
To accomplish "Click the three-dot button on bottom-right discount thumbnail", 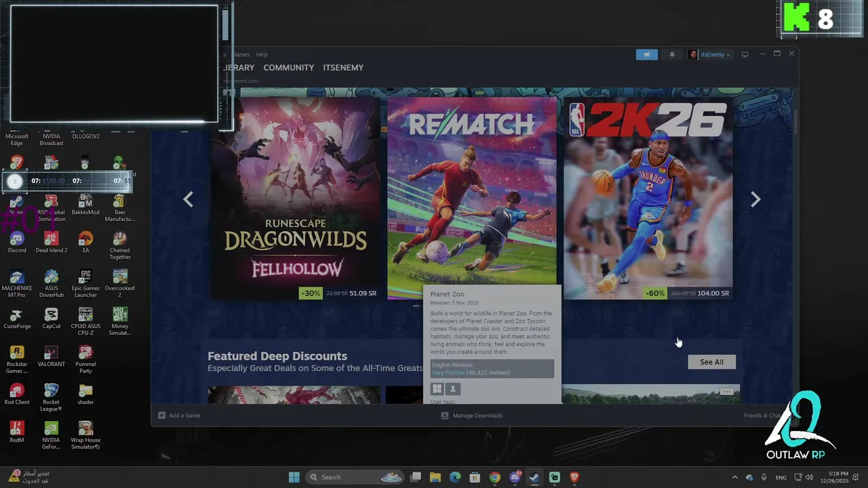I will click(x=726, y=392).
